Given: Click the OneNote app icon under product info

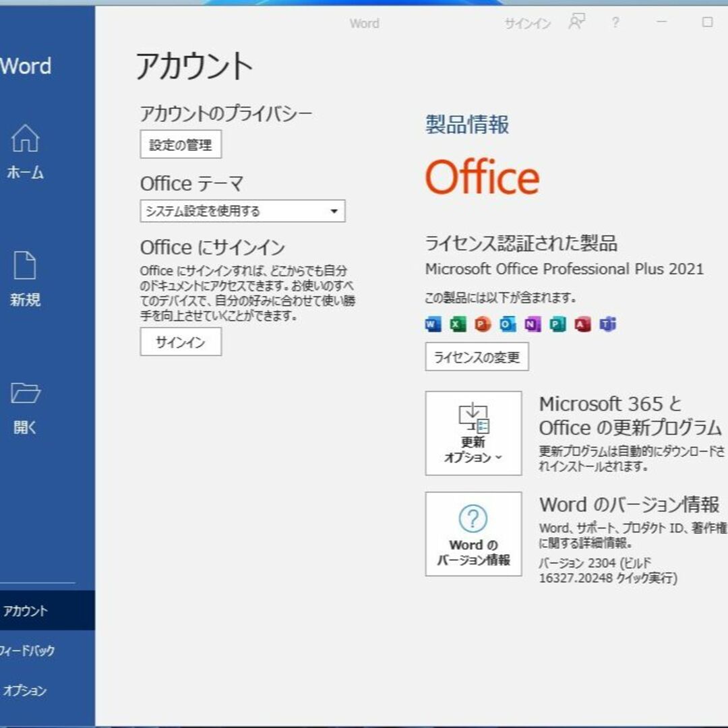Looking at the screenshot, I should 533,324.
